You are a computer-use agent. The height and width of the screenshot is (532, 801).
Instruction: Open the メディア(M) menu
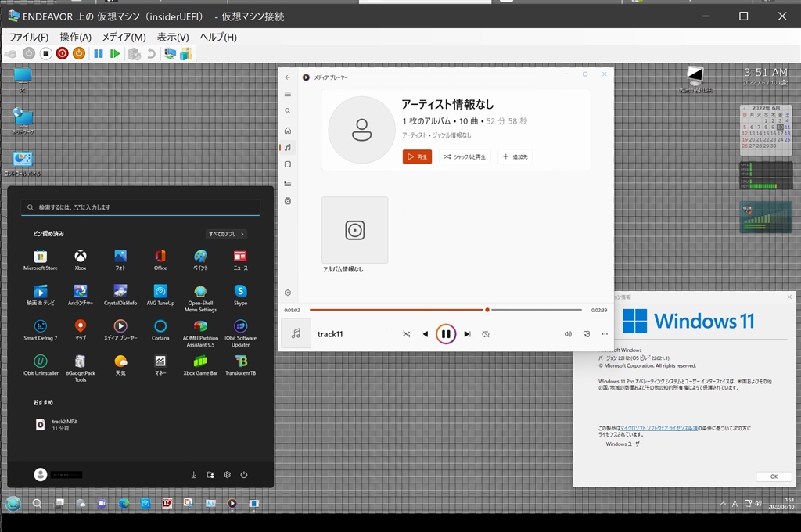click(x=124, y=37)
